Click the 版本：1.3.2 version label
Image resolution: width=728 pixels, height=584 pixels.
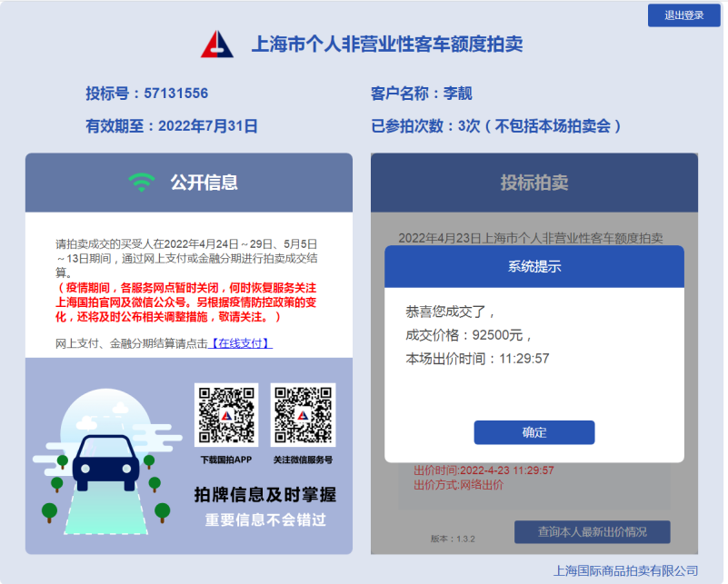453,539
